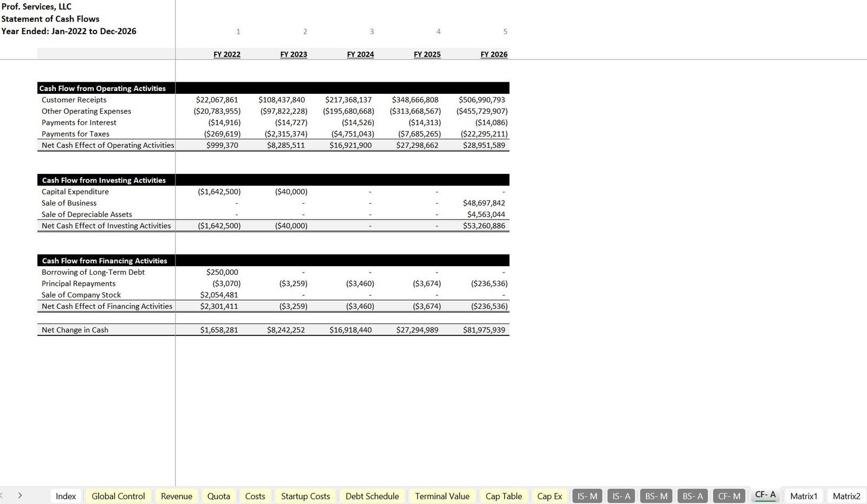This screenshot has height=504, width=867.
Task: Open the Startup Costs tab
Action: pyautogui.click(x=305, y=496)
